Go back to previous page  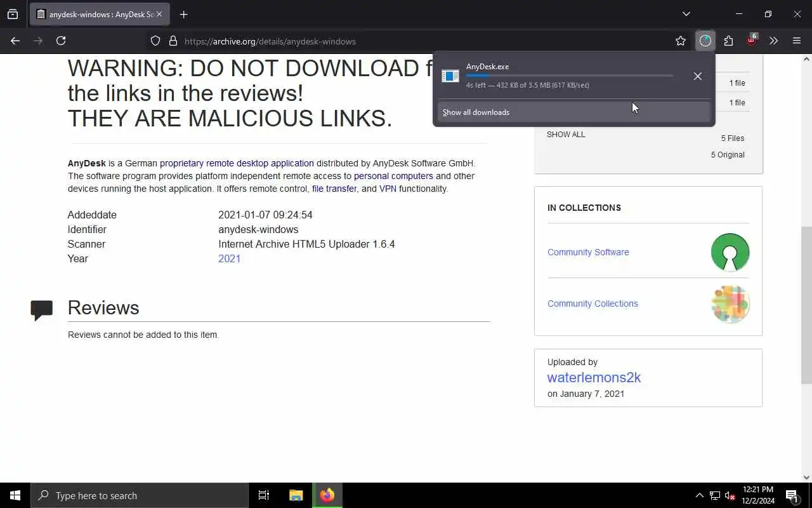(15, 41)
